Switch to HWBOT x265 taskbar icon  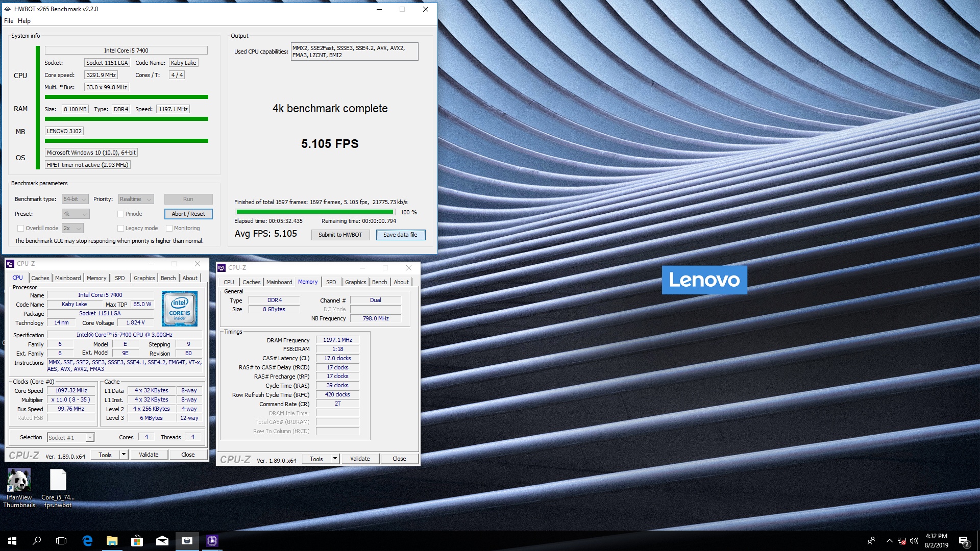tap(187, 541)
